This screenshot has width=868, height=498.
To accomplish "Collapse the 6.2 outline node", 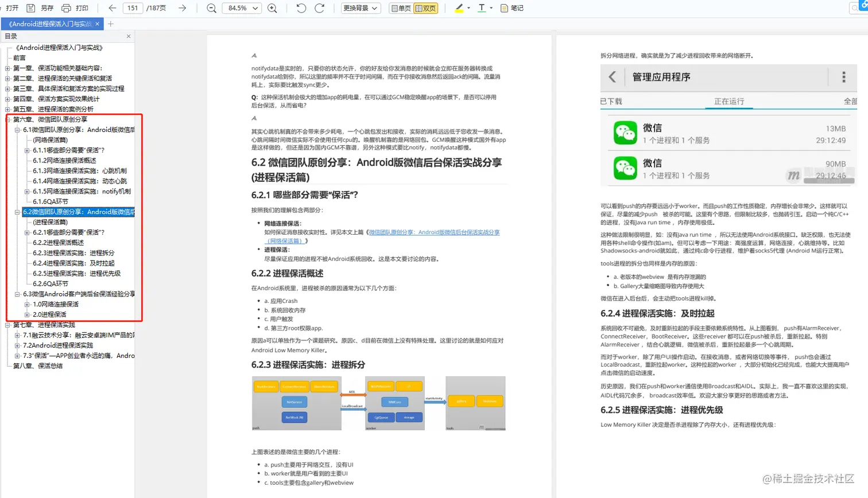I will pyautogui.click(x=17, y=212).
